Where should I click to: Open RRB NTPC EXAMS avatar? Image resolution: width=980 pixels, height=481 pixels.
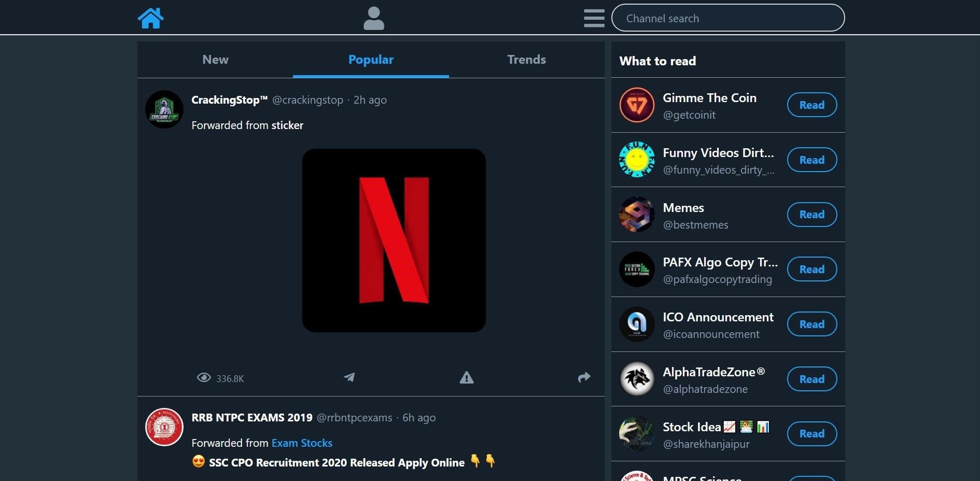[x=164, y=427]
